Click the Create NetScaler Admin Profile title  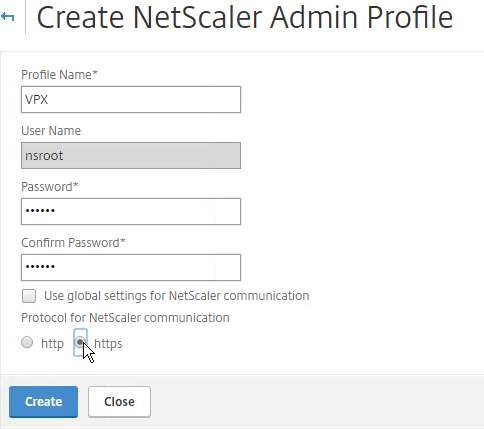pyautogui.click(x=244, y=17)
